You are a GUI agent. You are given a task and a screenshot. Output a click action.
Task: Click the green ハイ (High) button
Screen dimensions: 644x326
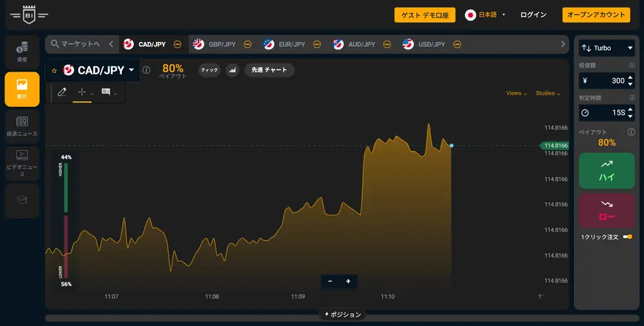click(607, 171)
